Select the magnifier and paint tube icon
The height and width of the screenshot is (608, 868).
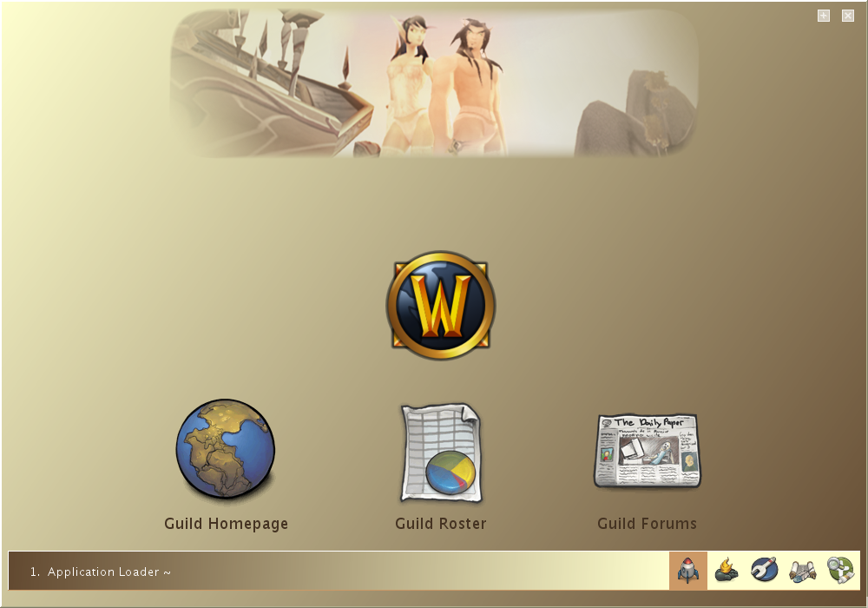(841, 571)
